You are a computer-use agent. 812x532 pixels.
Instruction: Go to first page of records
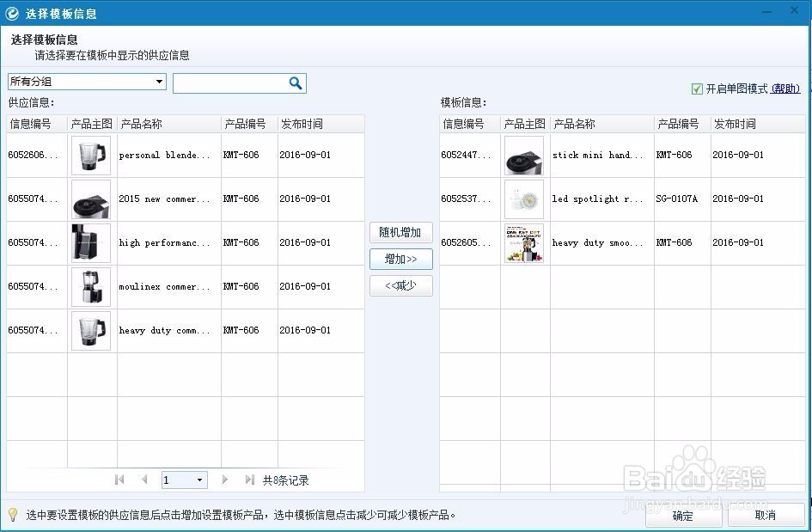(x=119, y=480)
